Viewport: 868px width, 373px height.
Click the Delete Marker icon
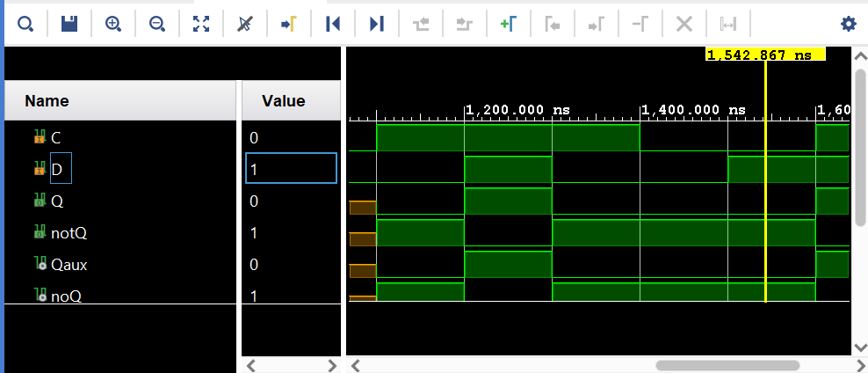click(640, 24)
